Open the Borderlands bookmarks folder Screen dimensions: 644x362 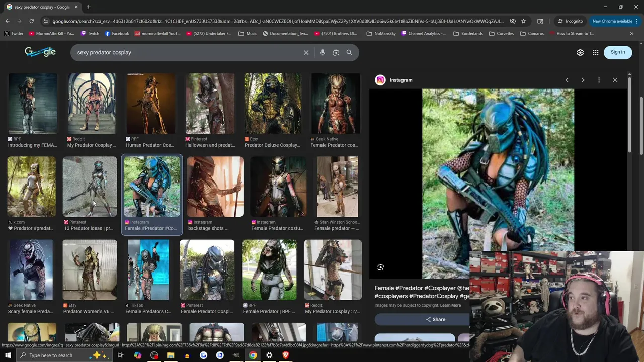tap(468, 34)
